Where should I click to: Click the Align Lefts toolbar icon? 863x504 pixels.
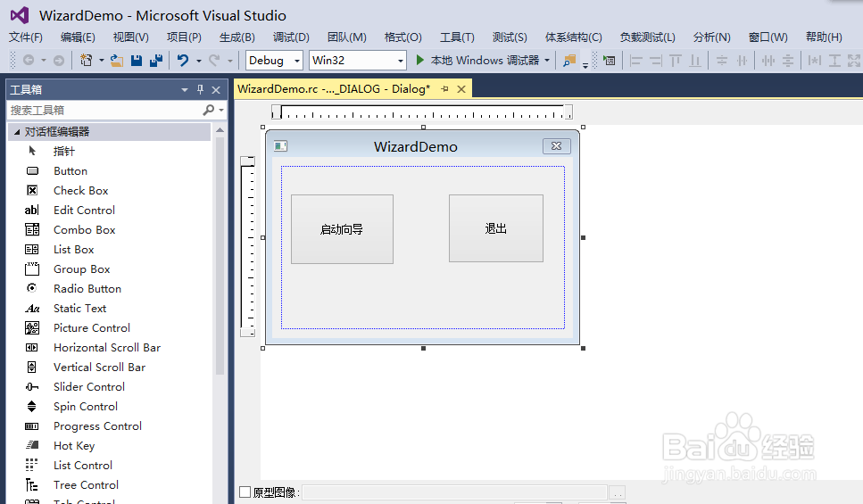coord(636,60)
